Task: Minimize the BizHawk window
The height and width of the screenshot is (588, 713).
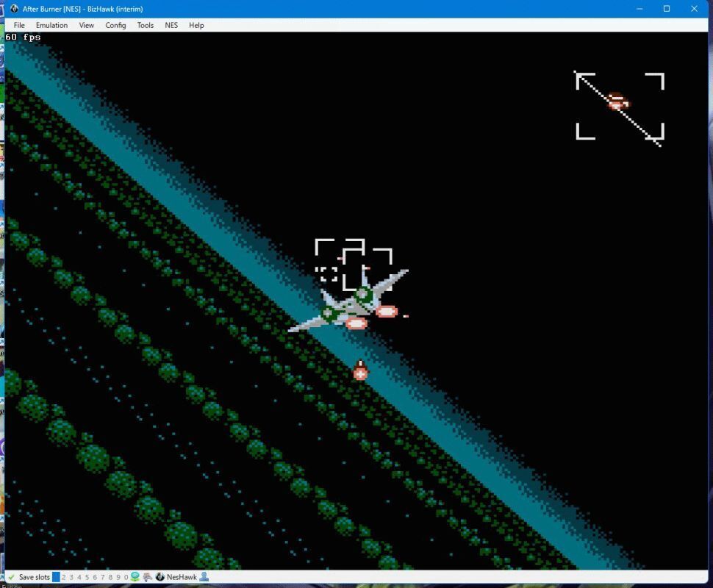Action: (639, 9)
